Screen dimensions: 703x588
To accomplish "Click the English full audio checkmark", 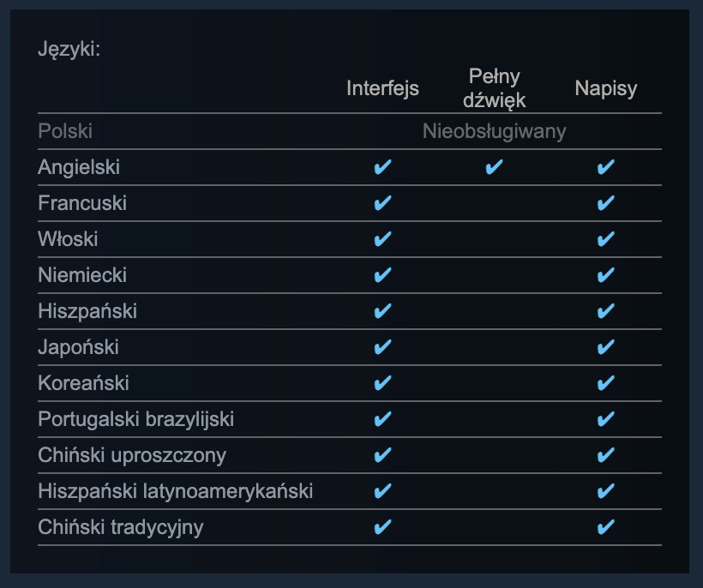I will tap(494, 167).
